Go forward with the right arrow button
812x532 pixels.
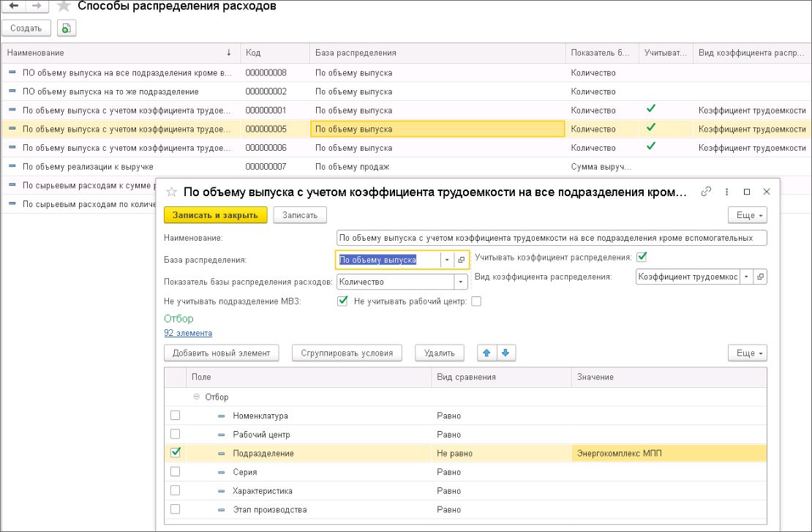click(37, 6)
